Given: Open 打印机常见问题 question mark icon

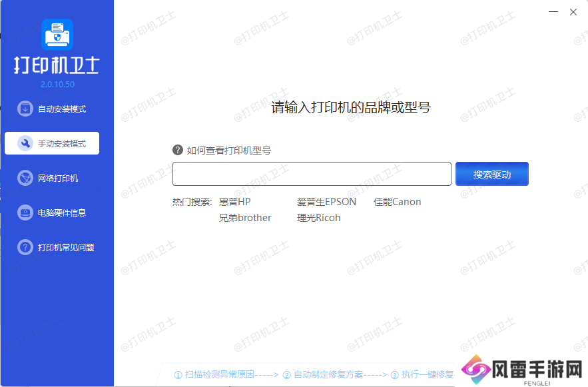Looking at the screenshot, I should click(25, 247).
